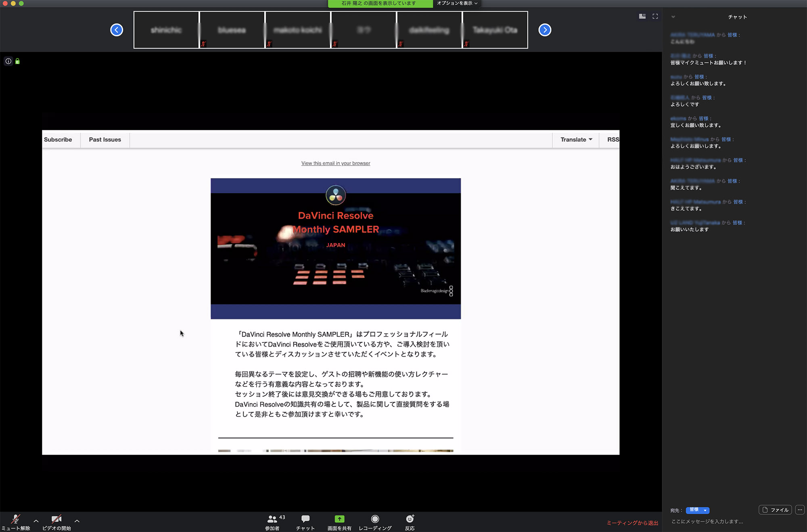Select shinichic participant thumbnail
This screenshot has width=807, height=532.
point(166,30)
